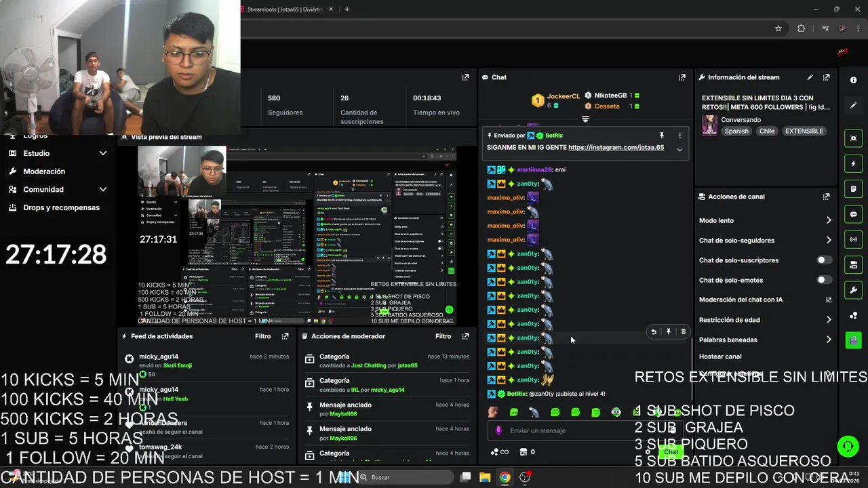The width and height of the screenshot is (868, 488).
Task: Expand Restricción de edad options
Action: [828, 320]
